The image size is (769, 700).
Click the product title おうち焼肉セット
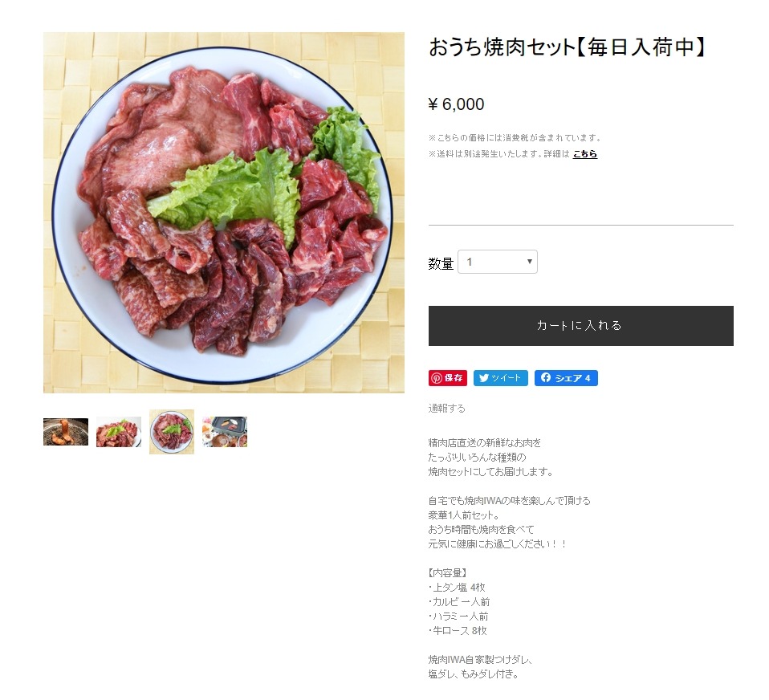tap(501, 47)
